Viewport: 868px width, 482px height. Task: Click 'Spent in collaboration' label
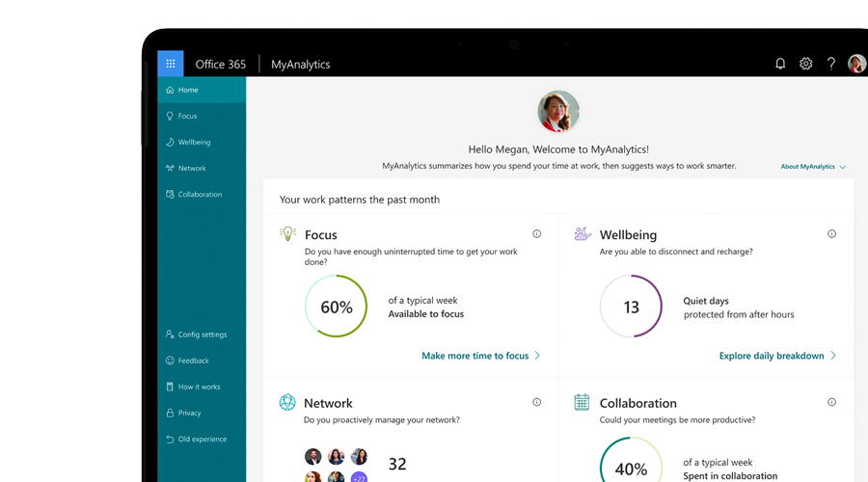click(730, 476)
